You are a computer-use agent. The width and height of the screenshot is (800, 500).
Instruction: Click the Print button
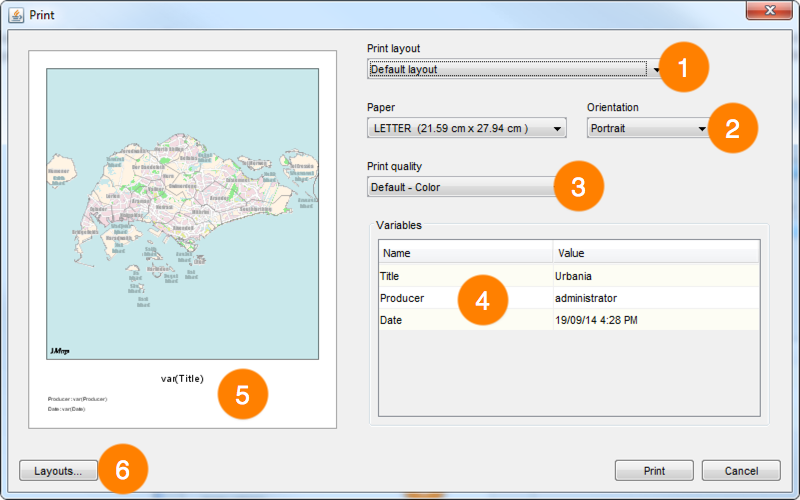coord(654,470)
